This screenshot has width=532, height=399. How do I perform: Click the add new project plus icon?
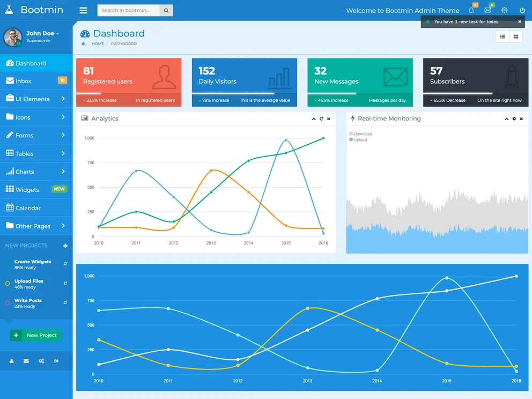[65, 246]
